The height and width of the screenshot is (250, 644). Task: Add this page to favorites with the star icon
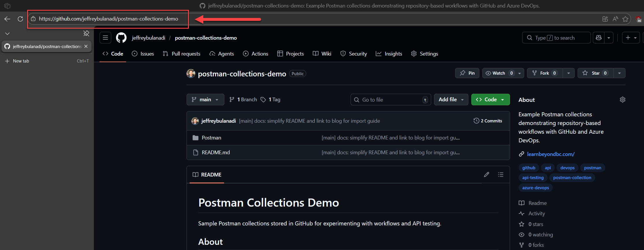pyautogui.click(x=626, y=19)
